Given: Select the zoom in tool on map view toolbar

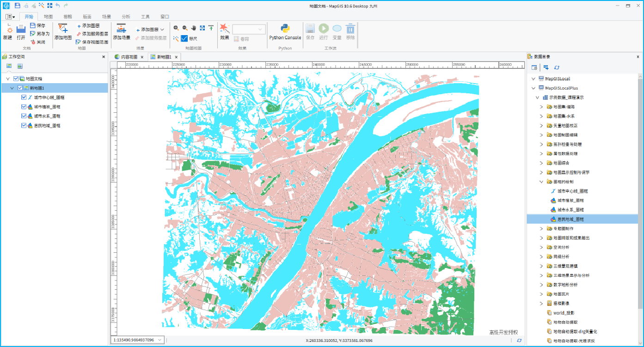Looking at the screenshot, I should pos(176,28).
